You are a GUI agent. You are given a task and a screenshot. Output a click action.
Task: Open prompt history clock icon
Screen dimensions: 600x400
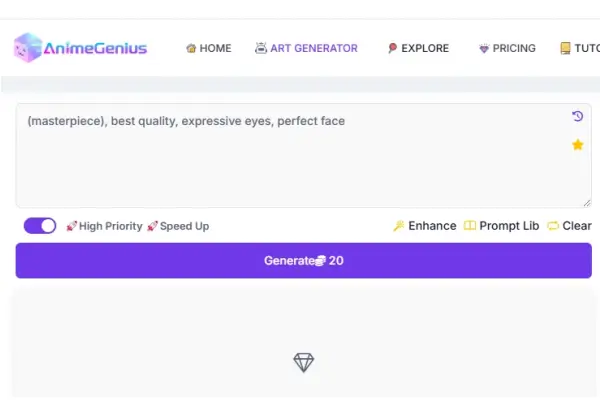pyautogui.click(x=577, y=116)
